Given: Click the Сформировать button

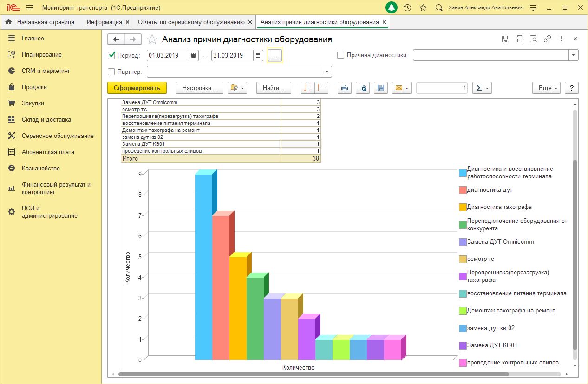Looking at the screenshot, I should click(137, 88).
